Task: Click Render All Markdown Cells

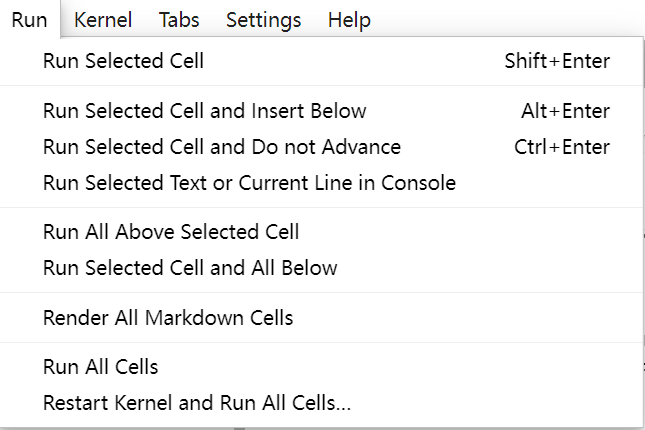Action: [168, 318]
